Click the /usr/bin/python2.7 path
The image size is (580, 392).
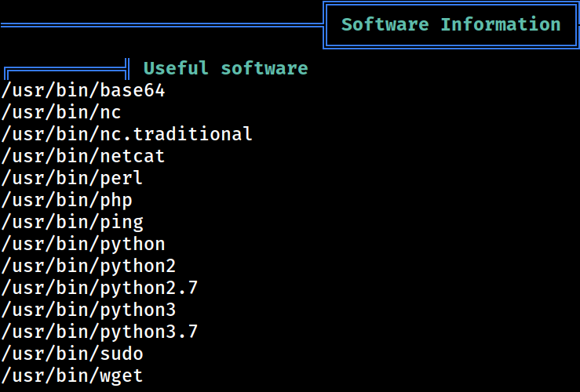click(x=100, y=289)
